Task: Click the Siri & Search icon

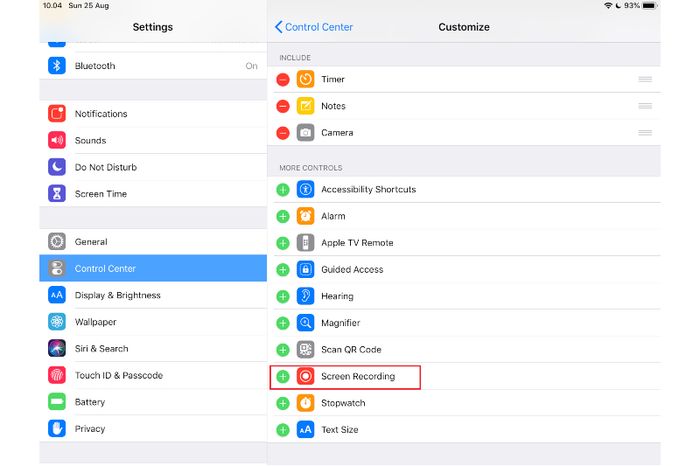Action: [57, 348]
